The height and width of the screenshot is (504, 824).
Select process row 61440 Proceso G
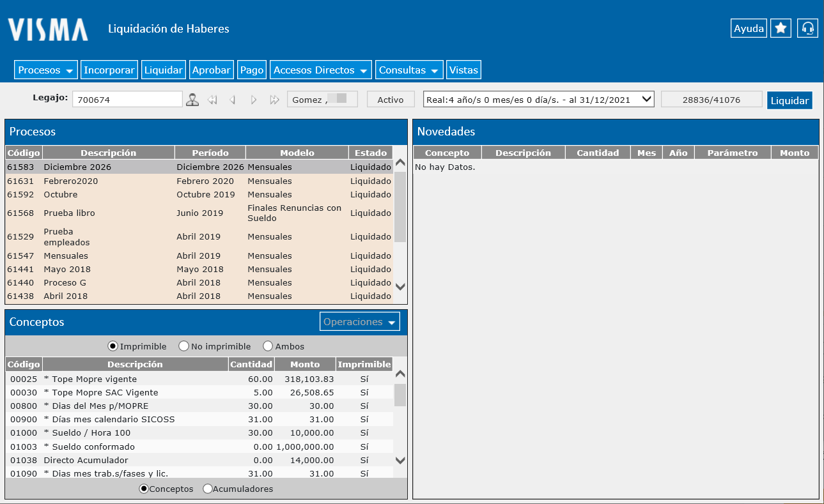pyautogui.click(x=199, y=282)
